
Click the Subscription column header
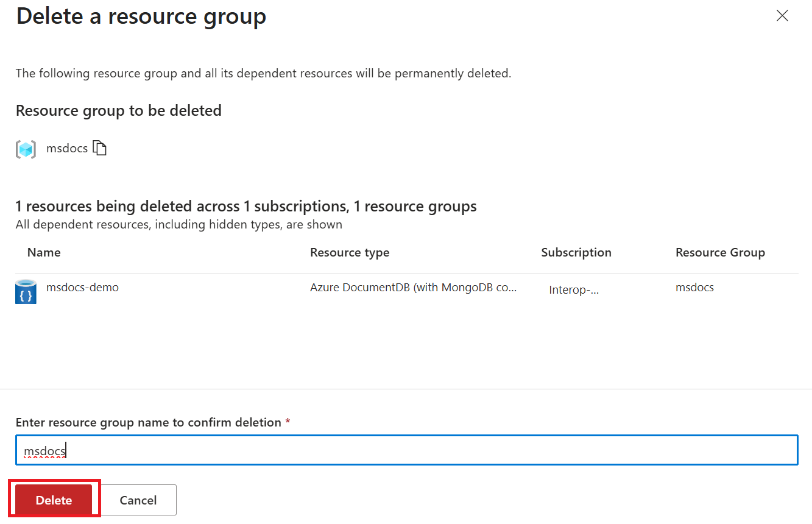click(576, 252)
